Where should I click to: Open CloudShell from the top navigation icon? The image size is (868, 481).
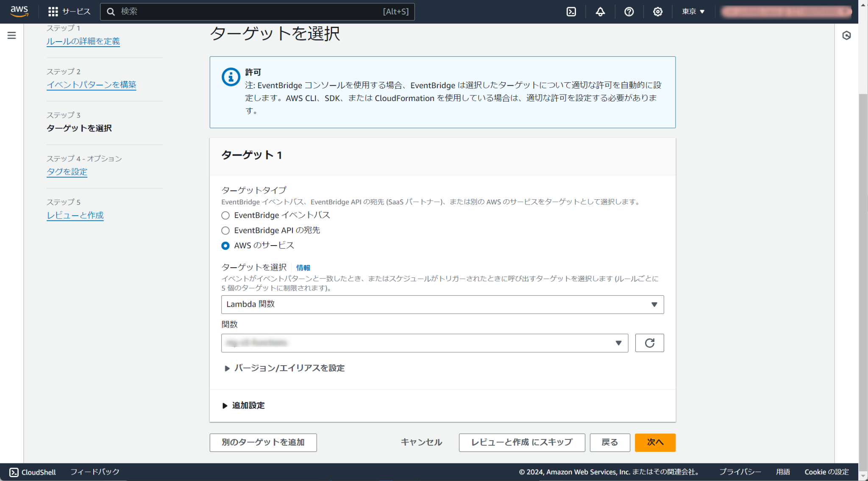(571, 11)
